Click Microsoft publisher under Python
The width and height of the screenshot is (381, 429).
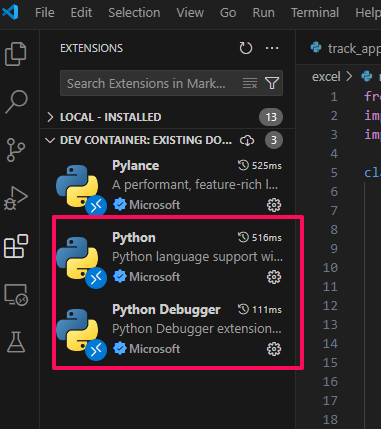[x=155, y=277]
